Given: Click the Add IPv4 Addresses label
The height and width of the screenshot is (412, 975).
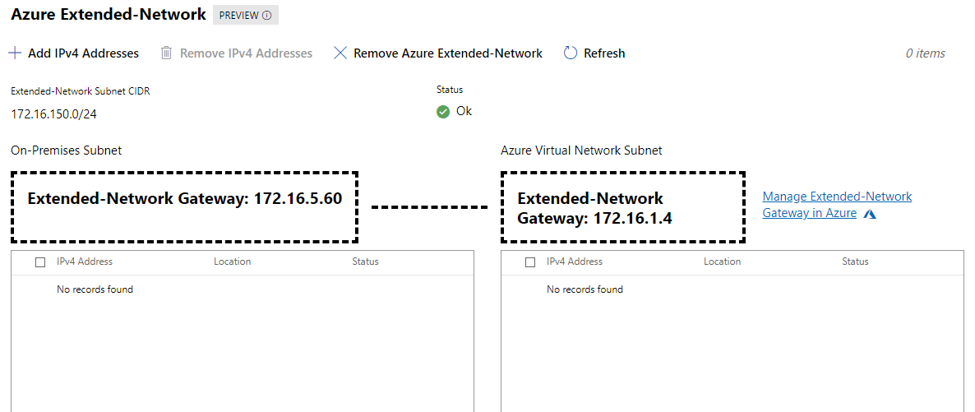Looking at the screenshot, I should pyautogui.click(x=83, y=53).
